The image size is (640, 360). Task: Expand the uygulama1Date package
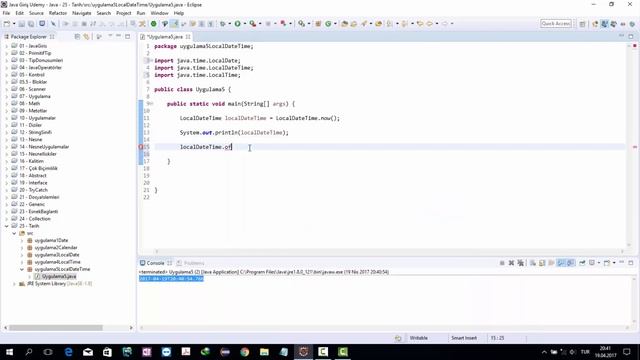click(x=22, y=240)
